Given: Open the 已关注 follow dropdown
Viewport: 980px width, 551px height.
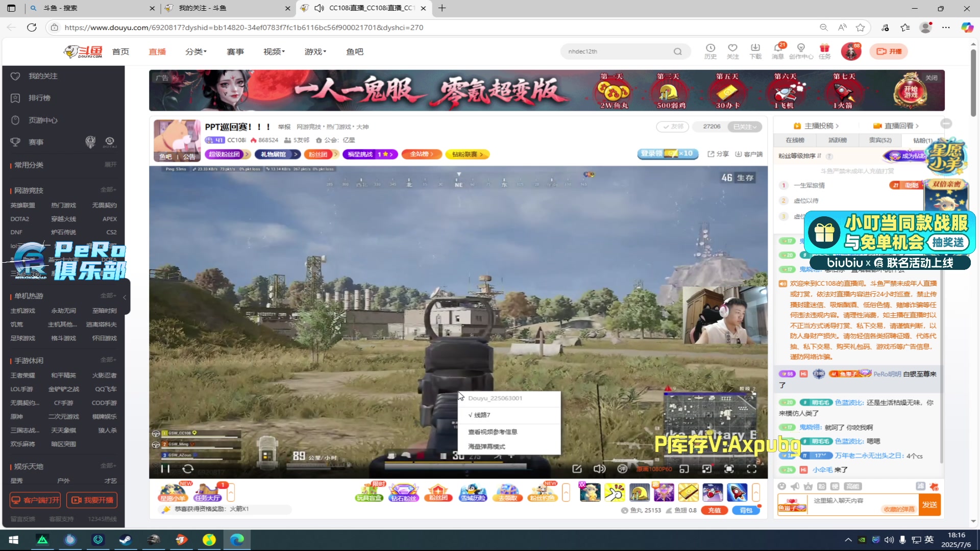Looking at the screenshot, I should pyautogui.click(x=745, y=127).
